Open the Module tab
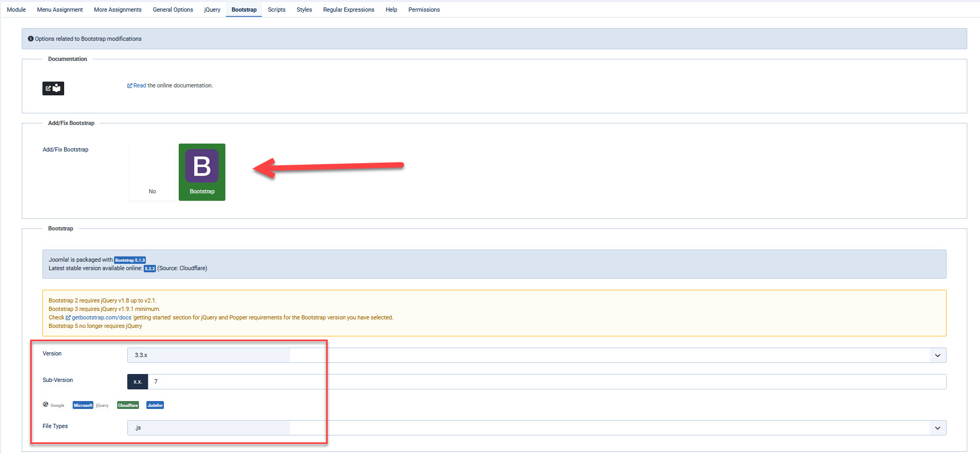The width and height of the screenshot is (980, 454). 16,10
